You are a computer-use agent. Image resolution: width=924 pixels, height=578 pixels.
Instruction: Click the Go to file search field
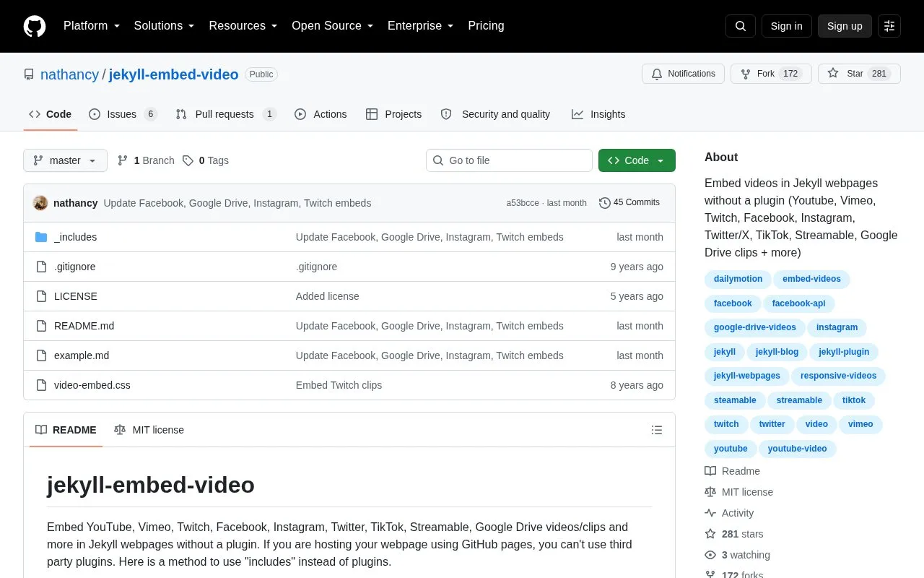click(x=509, y=160)
